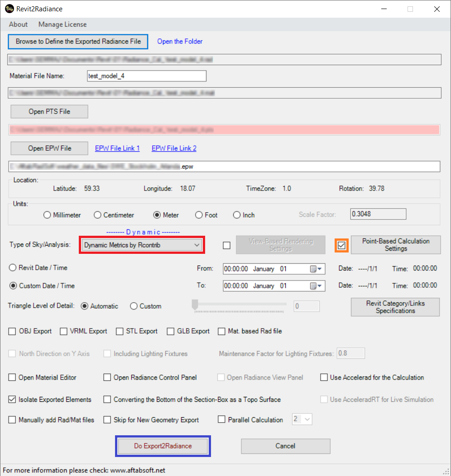451x476 pixels.
Task: Open the About menu
Action: click(18, 24)
